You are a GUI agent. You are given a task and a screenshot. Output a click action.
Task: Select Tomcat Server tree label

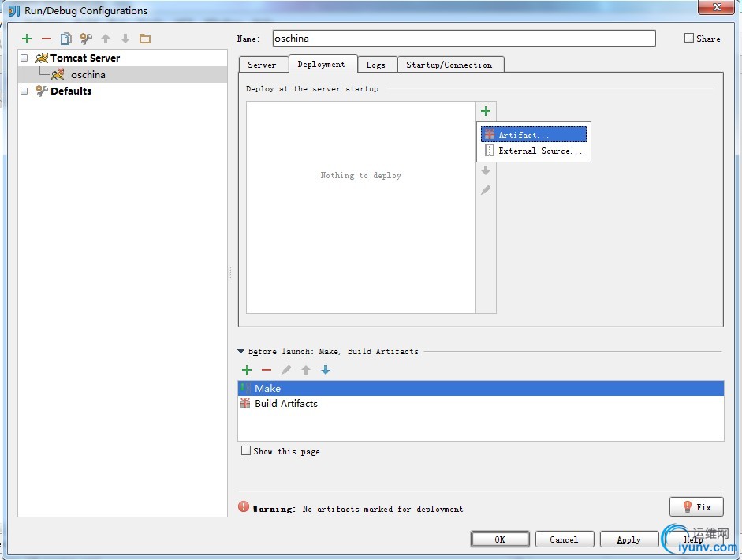[85, 58]
